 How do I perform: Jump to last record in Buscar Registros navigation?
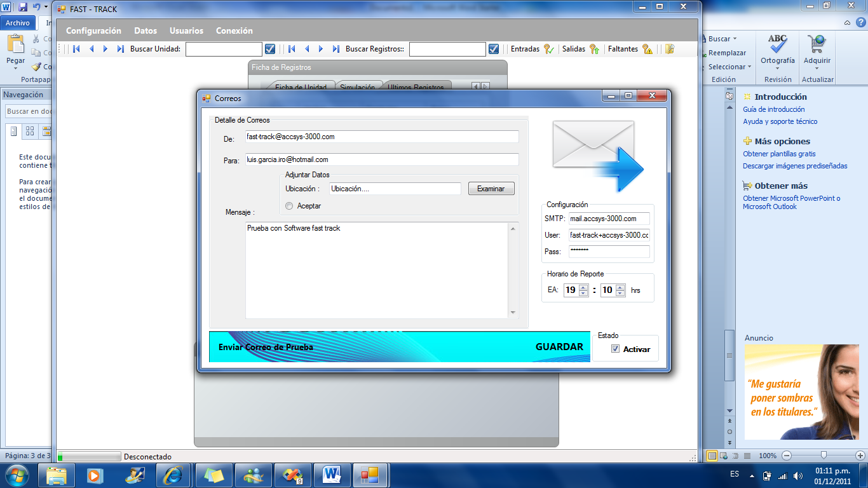pos(336,49)
